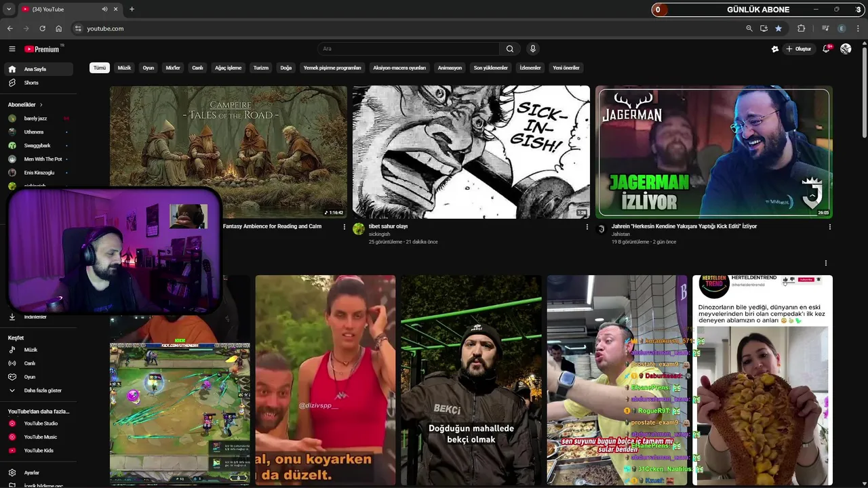Viewport: 868px width, 488px height.
Task: Open the Shorts shelf three-dot menu
Action: click(826, 263)
